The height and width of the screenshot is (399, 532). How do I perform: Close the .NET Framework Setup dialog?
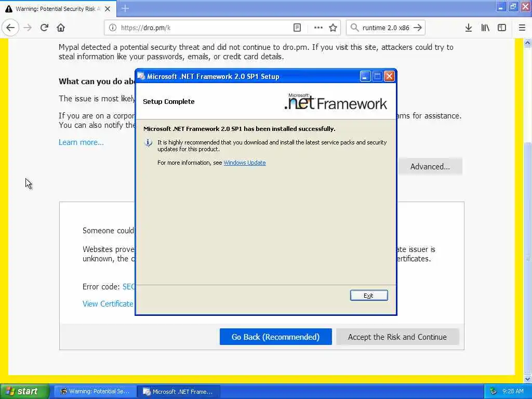(x=389, y=76)
